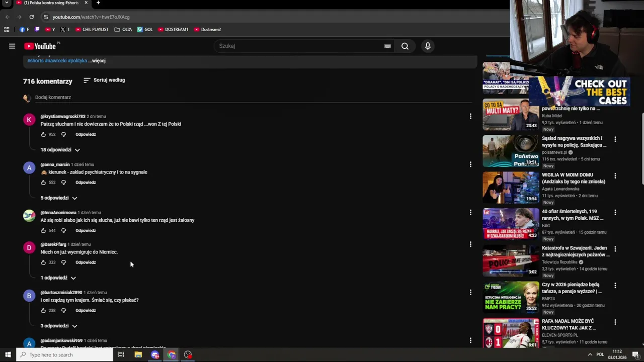Open a new browser tab
The image size is (644, 362).
point(98,3)
